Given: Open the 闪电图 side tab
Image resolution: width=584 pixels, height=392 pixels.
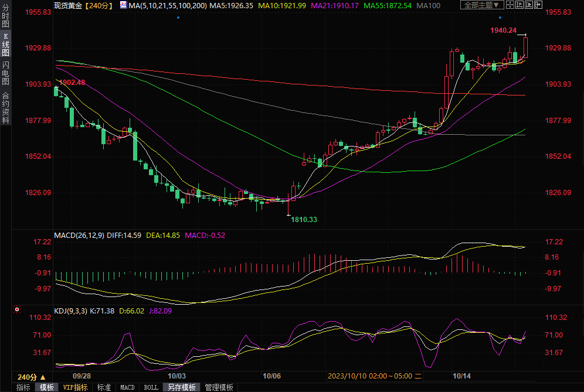Looking at the screenshot, I should pos(5,73).
